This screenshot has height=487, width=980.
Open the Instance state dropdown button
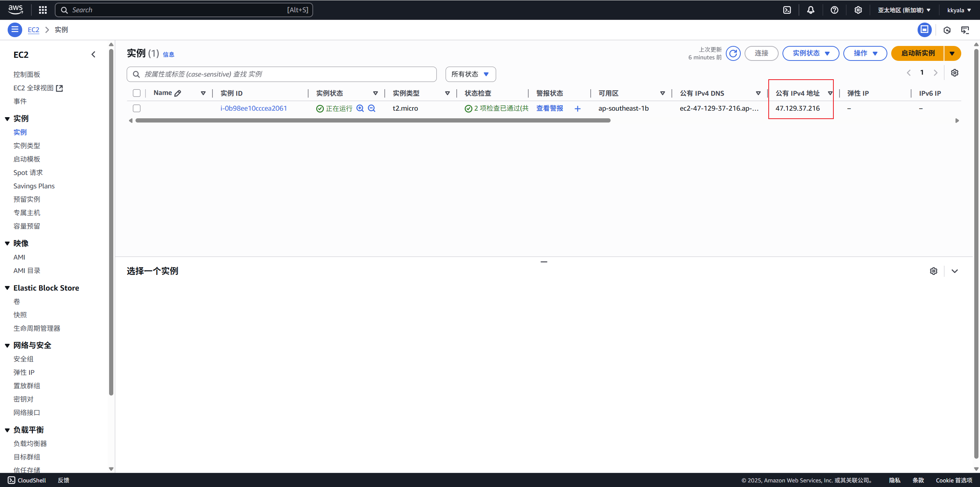[810, 53]
